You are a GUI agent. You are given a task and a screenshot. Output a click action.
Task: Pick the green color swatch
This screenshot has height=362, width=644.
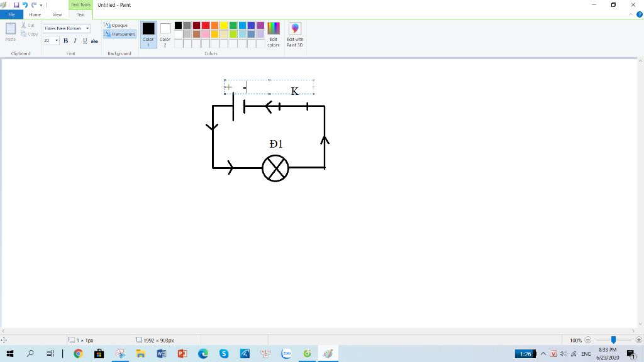(233, 25)
